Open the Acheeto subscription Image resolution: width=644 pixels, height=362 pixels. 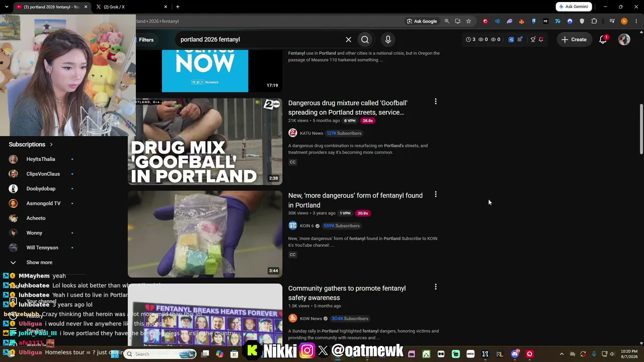pyautogui.click(x=36, y=218)
